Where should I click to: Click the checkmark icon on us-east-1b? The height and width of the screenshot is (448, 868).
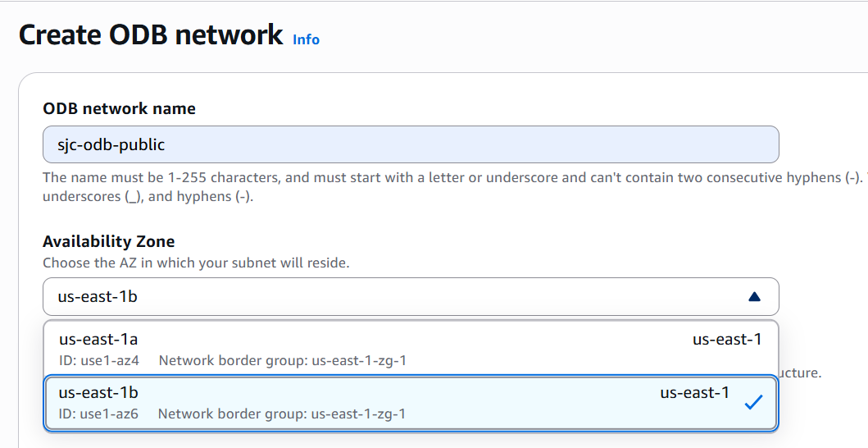tap(753, 403)
